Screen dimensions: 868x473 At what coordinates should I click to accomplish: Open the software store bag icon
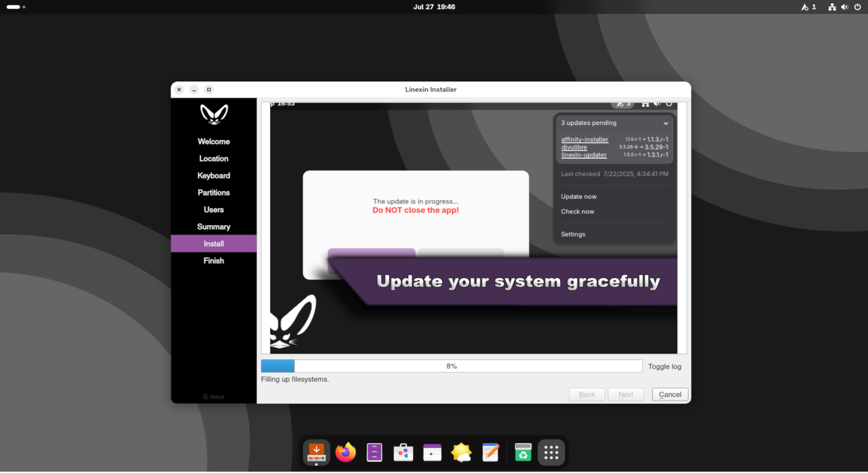tap(403, 452)
